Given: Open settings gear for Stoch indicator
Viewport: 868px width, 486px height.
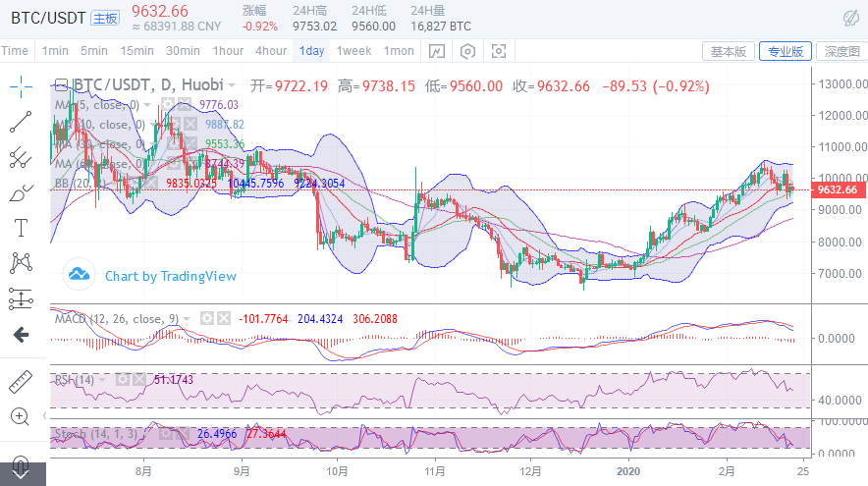Looking at the screenshot, I should pyautogui.click(x=166, y=433).
